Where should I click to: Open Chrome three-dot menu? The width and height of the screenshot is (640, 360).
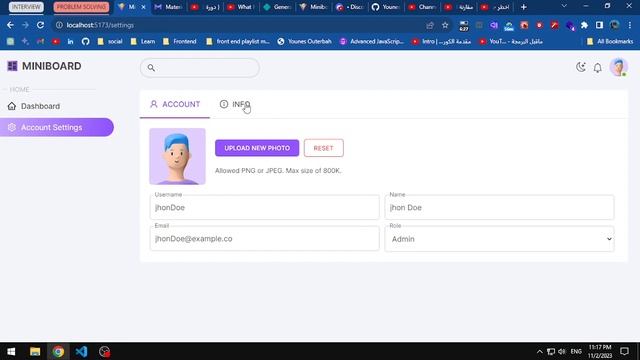point(630,25)
